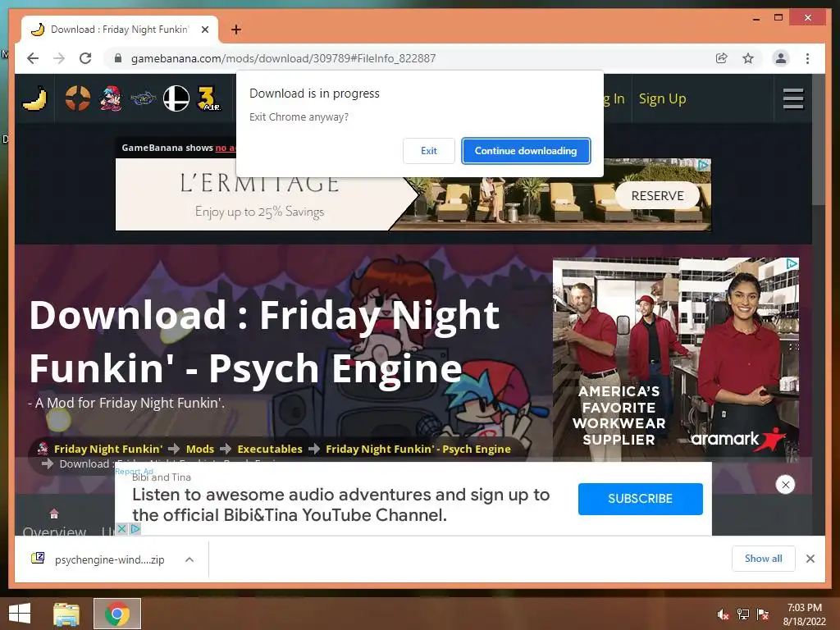Open the Friday Night Funkin' game icon
Screen dimensions: 840x630
coord(111,98)
